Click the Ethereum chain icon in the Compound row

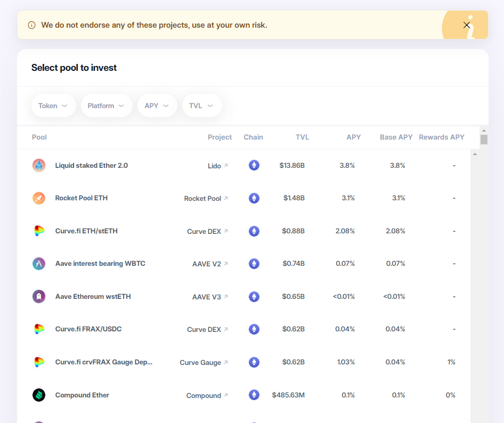pos(254,395)
